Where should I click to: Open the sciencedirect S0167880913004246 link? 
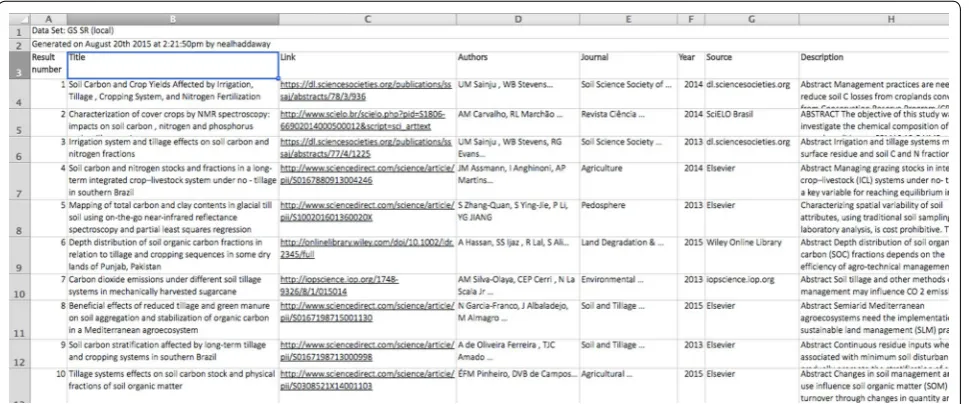[x=367, y=174]
